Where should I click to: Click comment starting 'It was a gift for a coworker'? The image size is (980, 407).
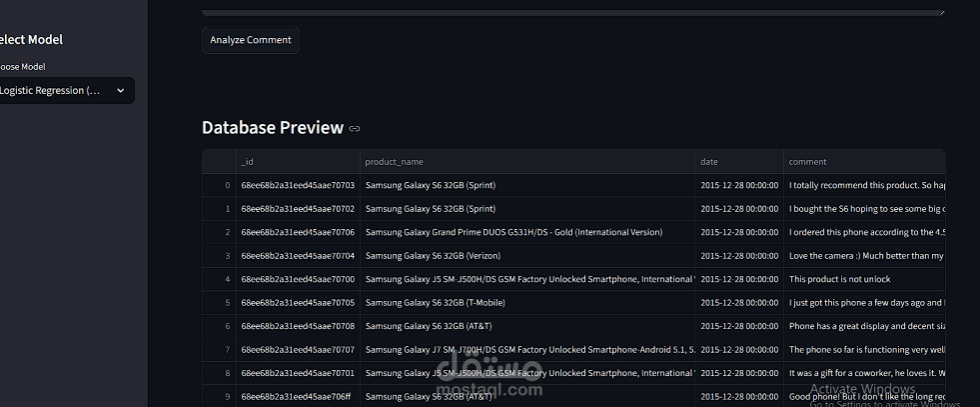point(864,373)
